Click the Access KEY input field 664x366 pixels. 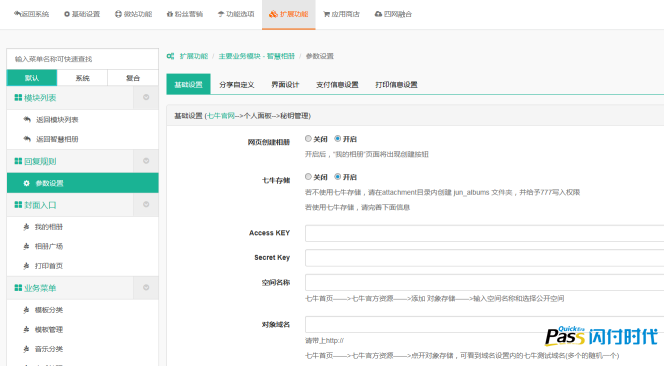click(x=484, y=233)
